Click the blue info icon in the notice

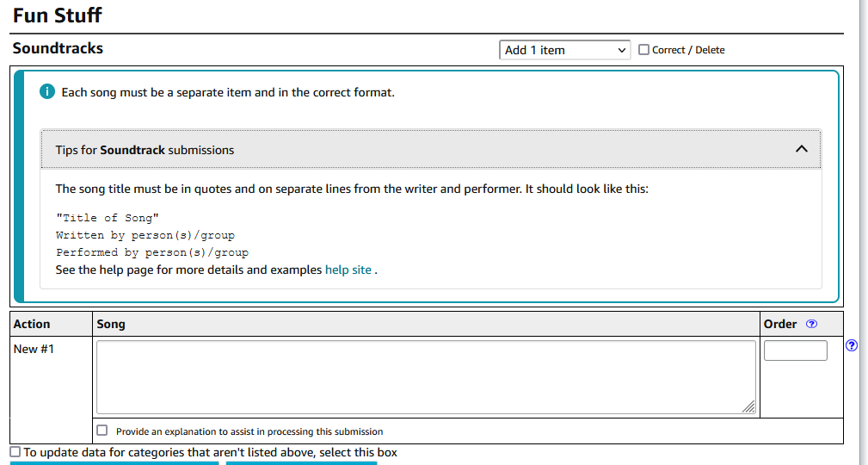pos(48,92)
